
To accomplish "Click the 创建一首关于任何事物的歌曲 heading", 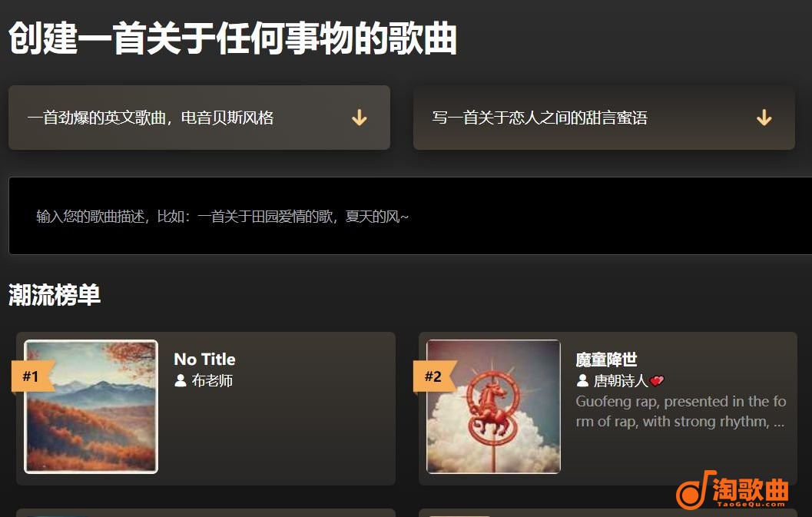I will coord(233,38).
